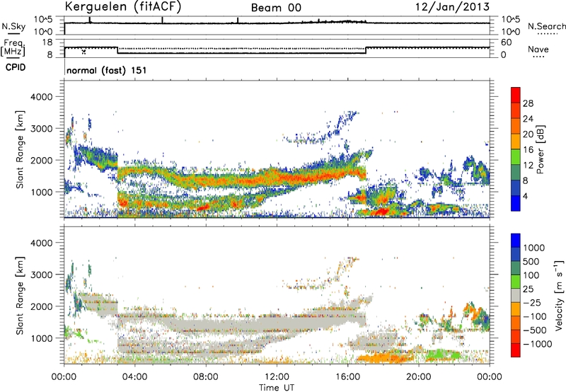Click the 'N.Search' label
The image size is (566, 392).
546,26
